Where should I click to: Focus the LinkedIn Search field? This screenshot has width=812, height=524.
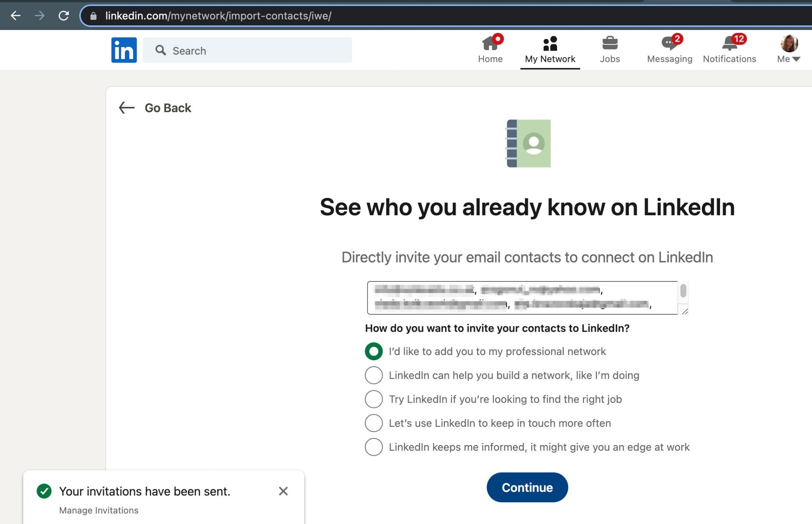[247, 50]
